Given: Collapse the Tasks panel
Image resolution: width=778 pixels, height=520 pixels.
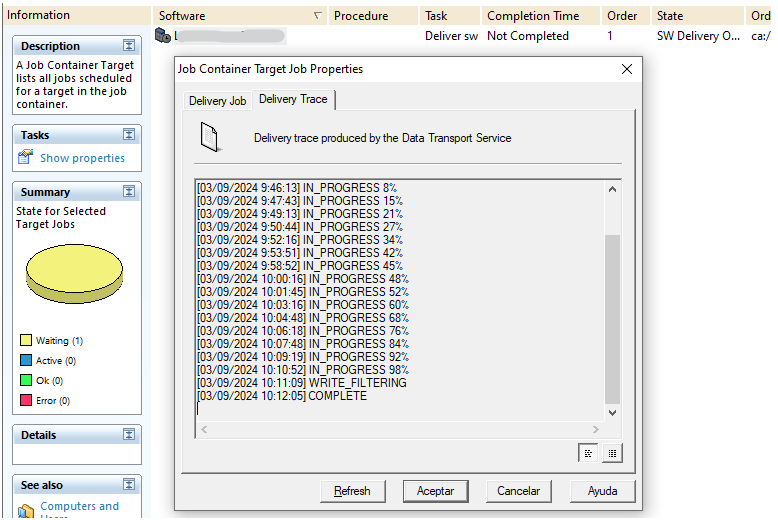Looking at the screenshot, I should point(129,134).
